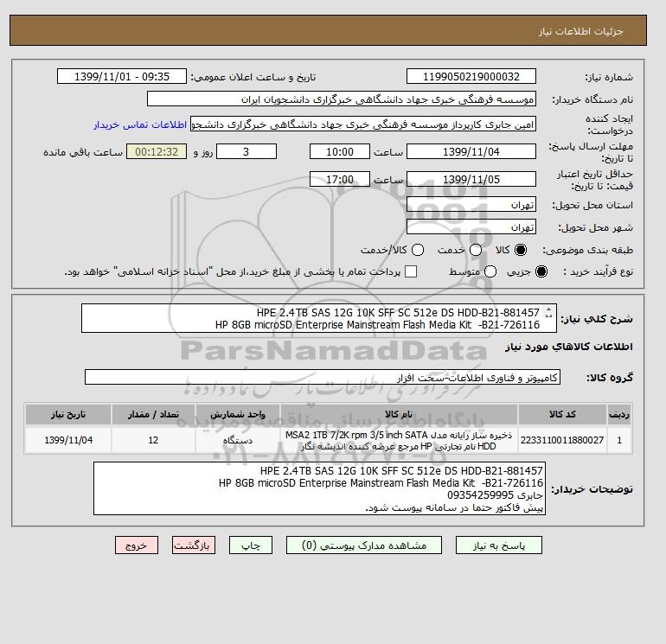Click the چاپ print button

click(x=251, y=545)
